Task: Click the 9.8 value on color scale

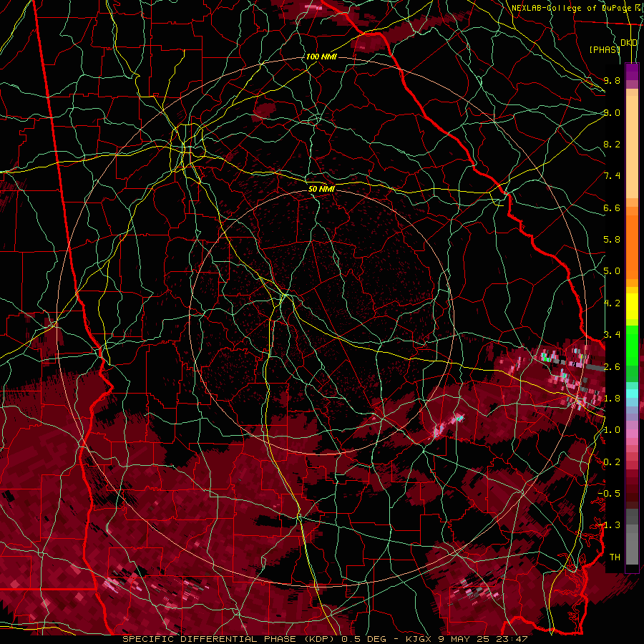Action: [x=612, y=80]
